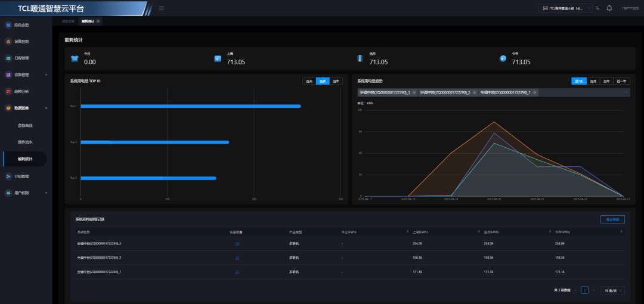Open 分组管理 sidebar item
The height and width of the screenshot is (304, 644).
tap(21, 176)
